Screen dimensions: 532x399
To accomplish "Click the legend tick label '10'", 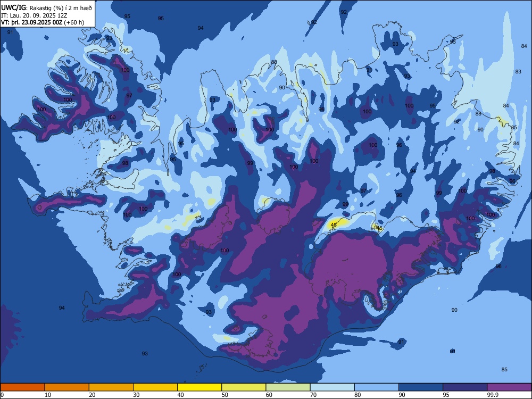I will [48, 395].
